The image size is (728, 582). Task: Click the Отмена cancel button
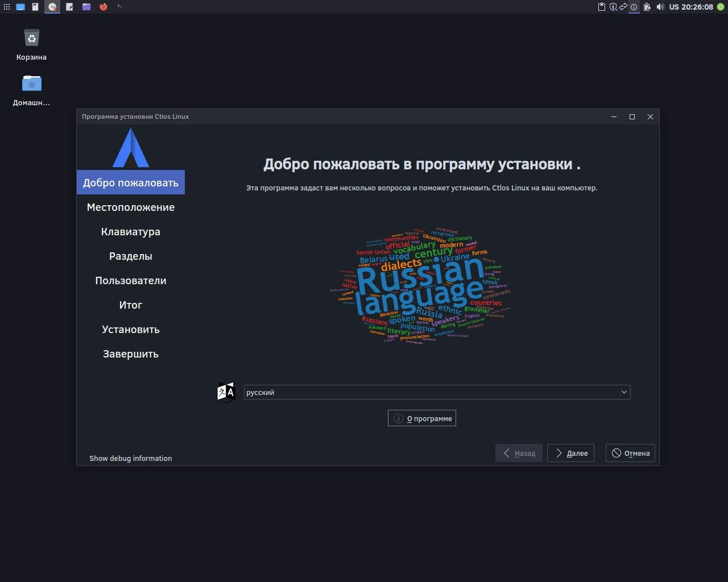(630, 453)
